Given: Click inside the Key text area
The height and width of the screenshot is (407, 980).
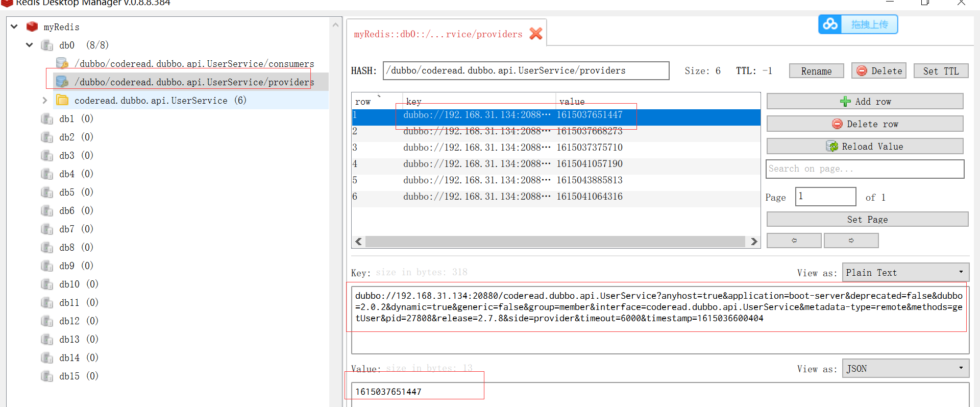Looking at the screenshot, I should [660, 320].
